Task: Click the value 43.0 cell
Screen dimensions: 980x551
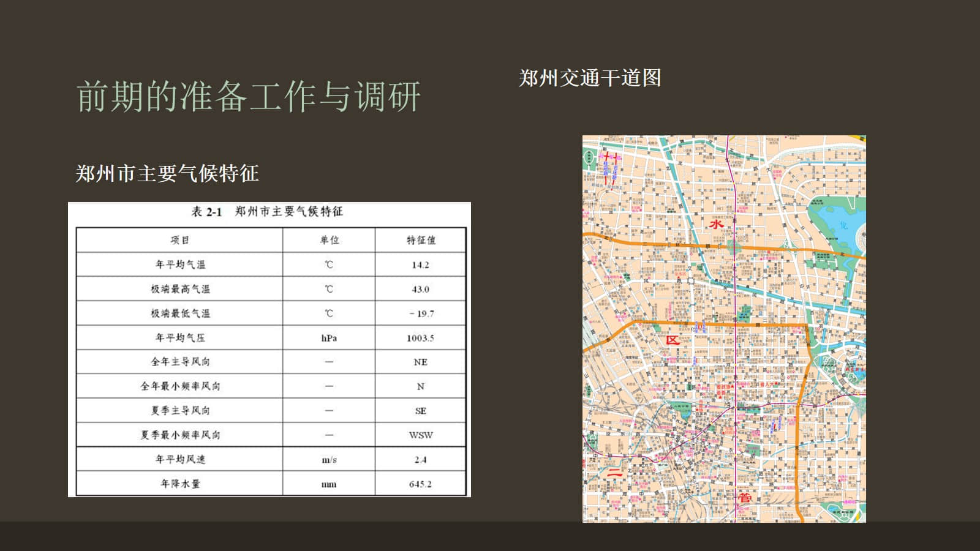Action: coord(421,289)
